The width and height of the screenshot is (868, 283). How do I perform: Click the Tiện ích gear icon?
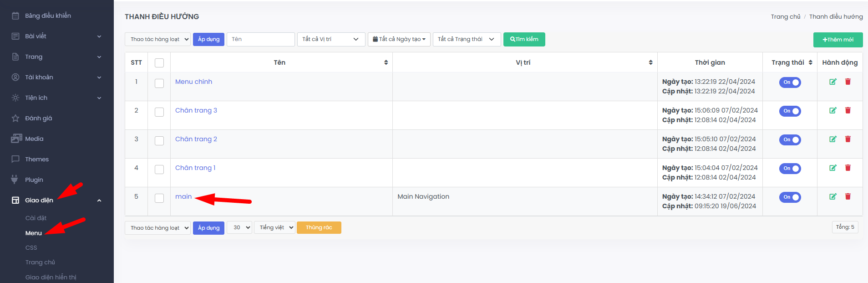click(x=15, y=98)
